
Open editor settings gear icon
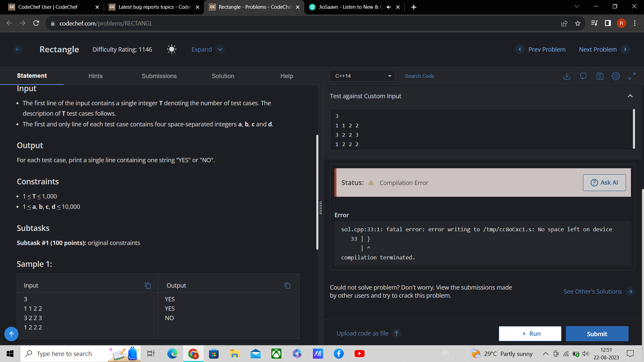(616, 76)
